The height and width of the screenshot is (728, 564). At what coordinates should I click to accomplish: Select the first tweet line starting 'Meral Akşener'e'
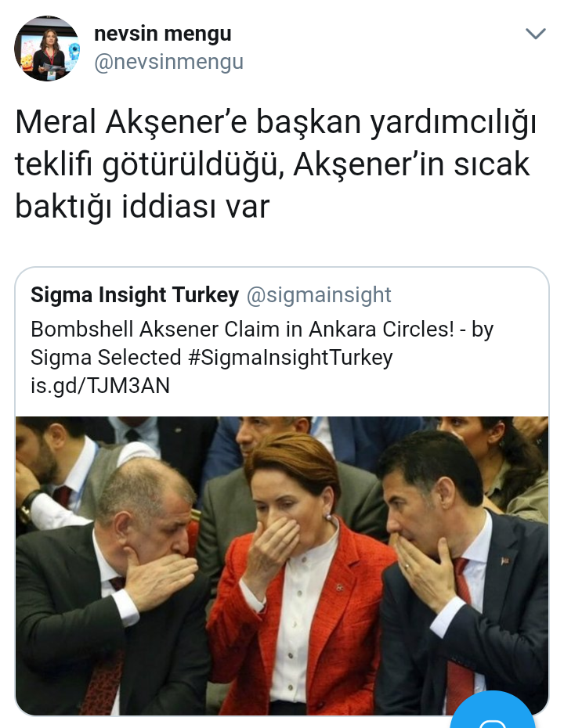pyautogui.click(x=276, y=123)
